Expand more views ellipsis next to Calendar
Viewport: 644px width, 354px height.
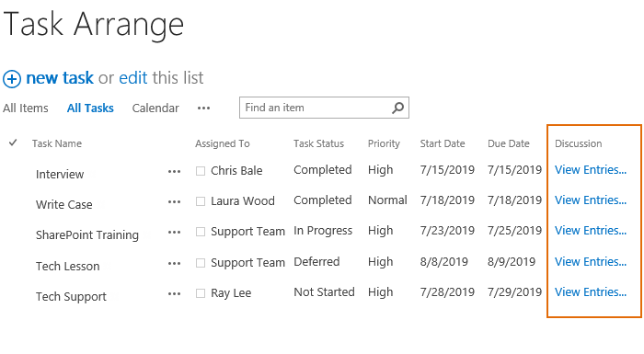pyautogui.click(x=203, y=108)
